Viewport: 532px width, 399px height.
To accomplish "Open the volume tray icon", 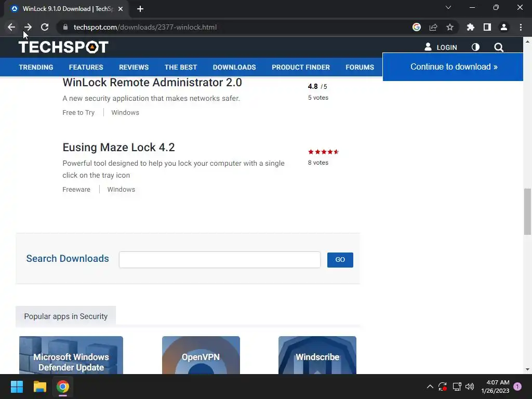I will 470,387.
